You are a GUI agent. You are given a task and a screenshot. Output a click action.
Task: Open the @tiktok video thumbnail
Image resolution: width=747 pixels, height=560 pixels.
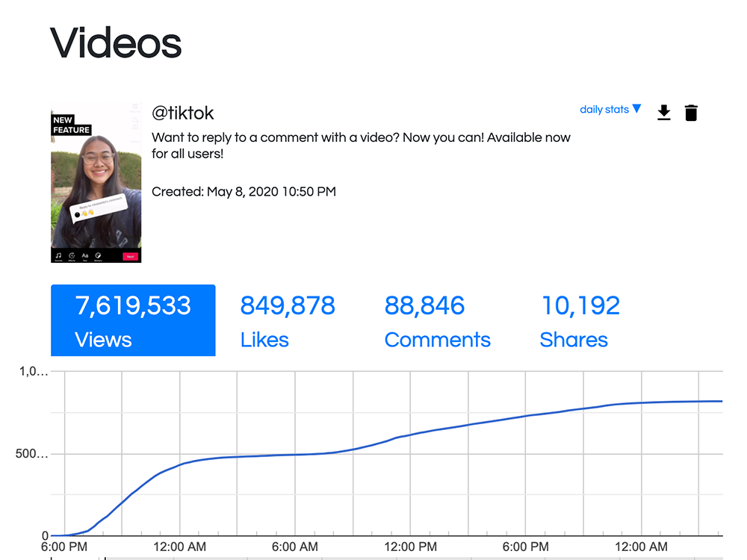pyautogui.click(x=96, y=182)
